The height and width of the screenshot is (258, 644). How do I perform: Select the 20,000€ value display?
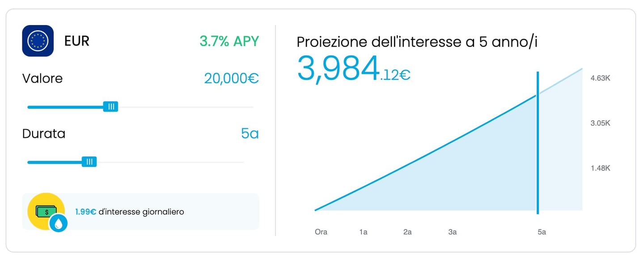click(231, 78)
